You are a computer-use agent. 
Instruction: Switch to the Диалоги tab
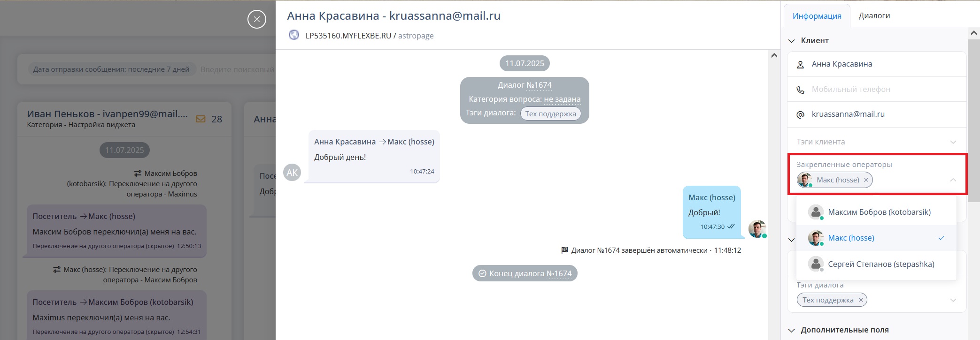(x=874, y=16)
